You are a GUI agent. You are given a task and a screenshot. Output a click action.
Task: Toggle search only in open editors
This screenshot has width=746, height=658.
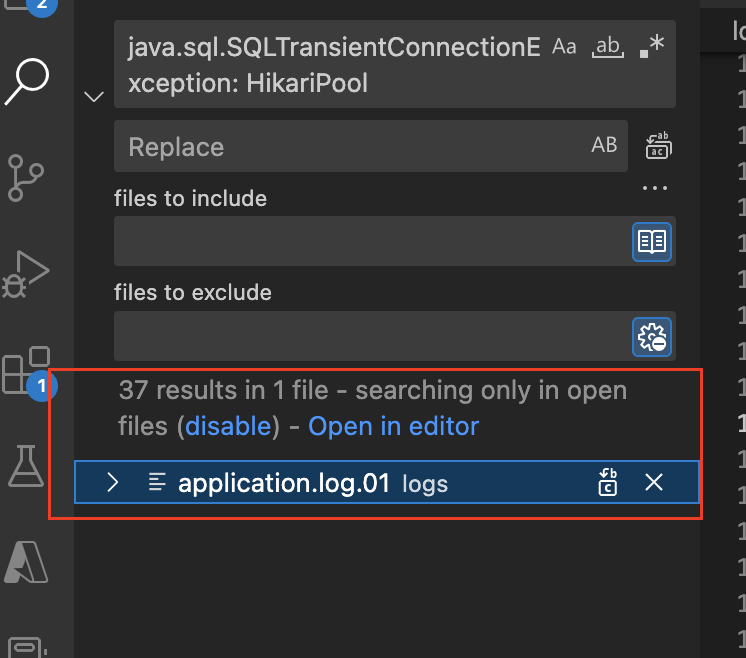pos(652,241)
